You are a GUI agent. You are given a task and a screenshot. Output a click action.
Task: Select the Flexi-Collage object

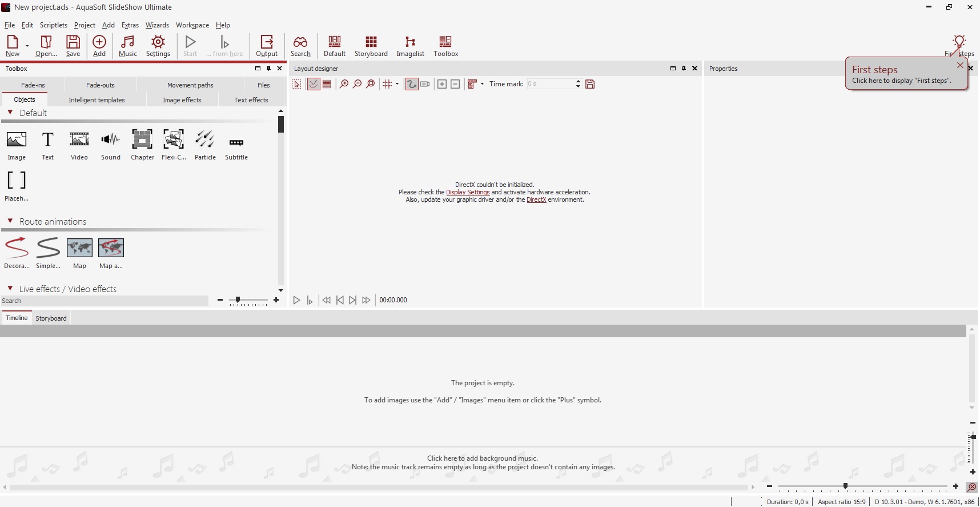174,145
